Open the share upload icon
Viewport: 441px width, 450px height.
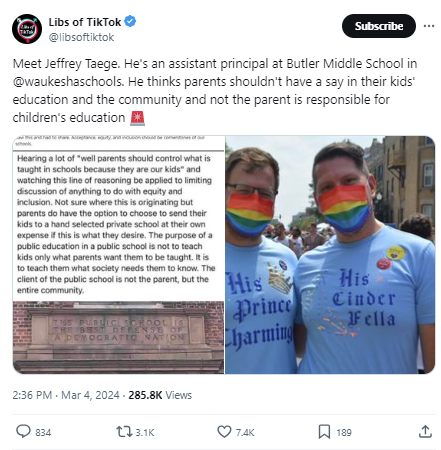(x=425, y=431)
